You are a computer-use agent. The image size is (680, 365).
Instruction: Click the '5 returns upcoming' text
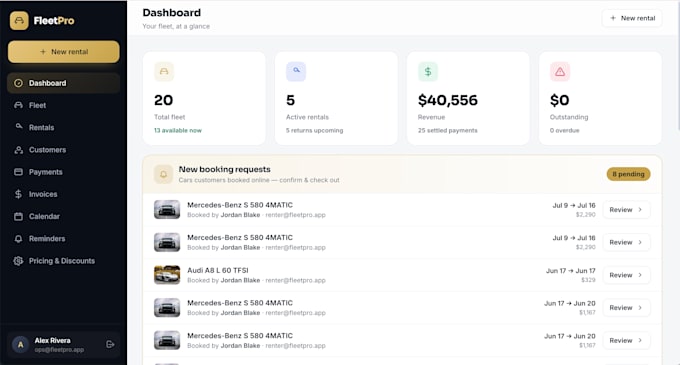click(x=314, y=130)
